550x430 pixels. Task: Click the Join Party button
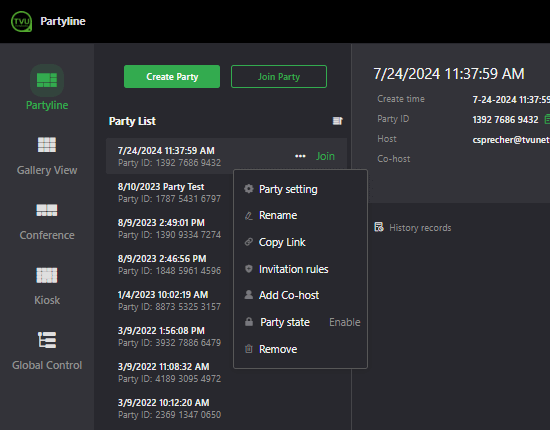coord(279,76)
